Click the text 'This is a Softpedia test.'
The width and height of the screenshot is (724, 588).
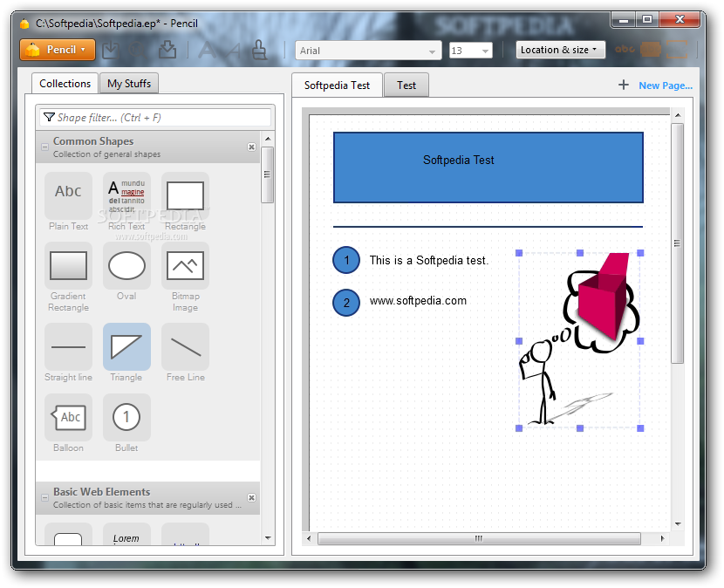(428, 261)
